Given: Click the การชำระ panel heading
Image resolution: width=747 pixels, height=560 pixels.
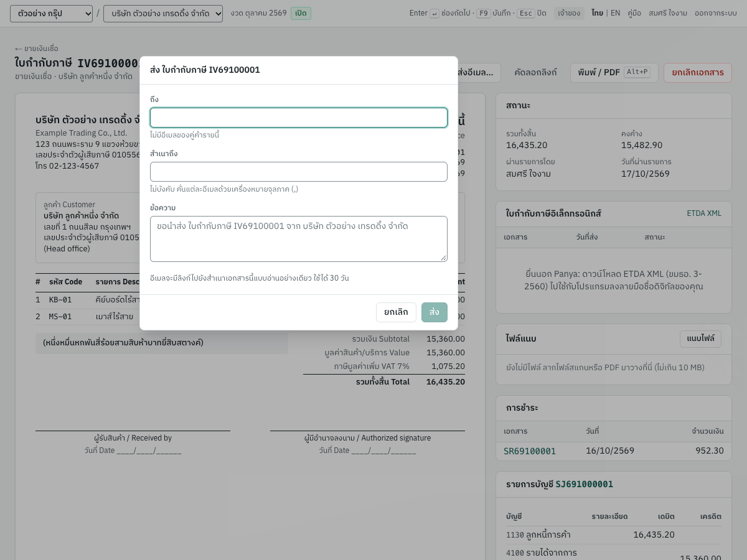Looking at the screenshot, I should coord(522,408).
